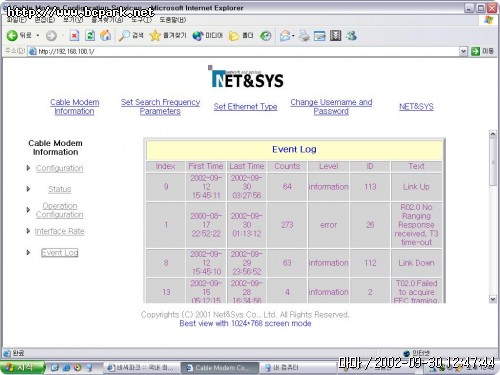Viewport: 500px width, 375px height.
Task: Click the Back navigation arrow icon
Action: click(x=12, y=36)
